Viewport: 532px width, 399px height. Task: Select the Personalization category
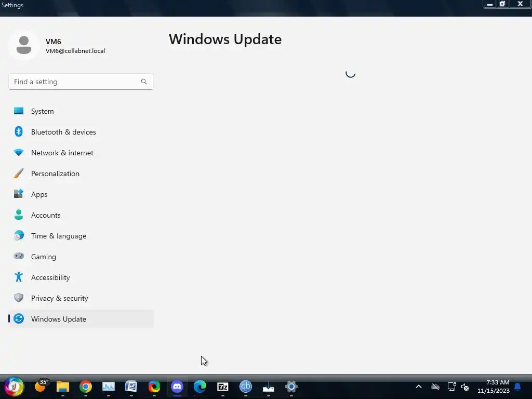(81, 174)
